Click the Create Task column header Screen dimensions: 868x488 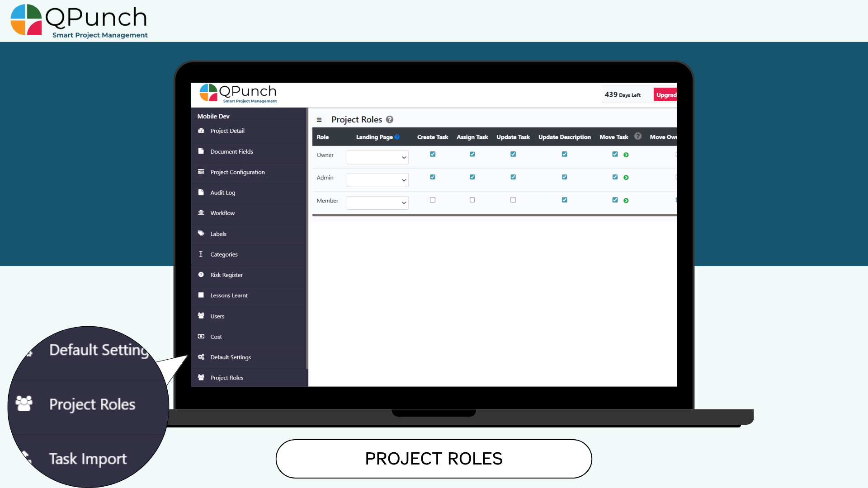click(432, 137)
